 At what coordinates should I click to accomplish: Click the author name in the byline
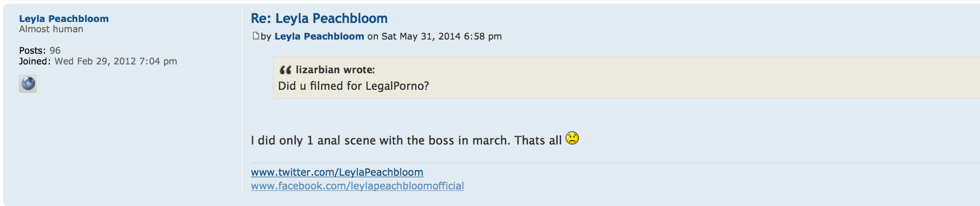click(x=319, y=36)
